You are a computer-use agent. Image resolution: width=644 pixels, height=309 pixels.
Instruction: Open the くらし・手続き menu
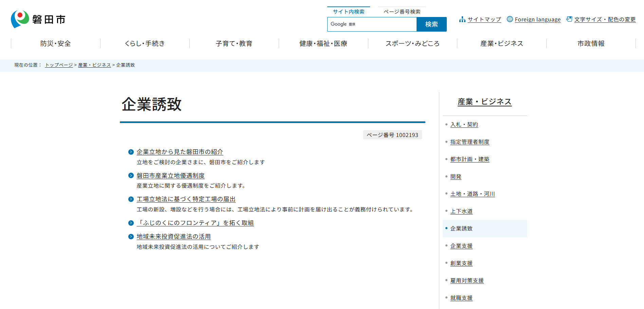[x=145, y=44]
